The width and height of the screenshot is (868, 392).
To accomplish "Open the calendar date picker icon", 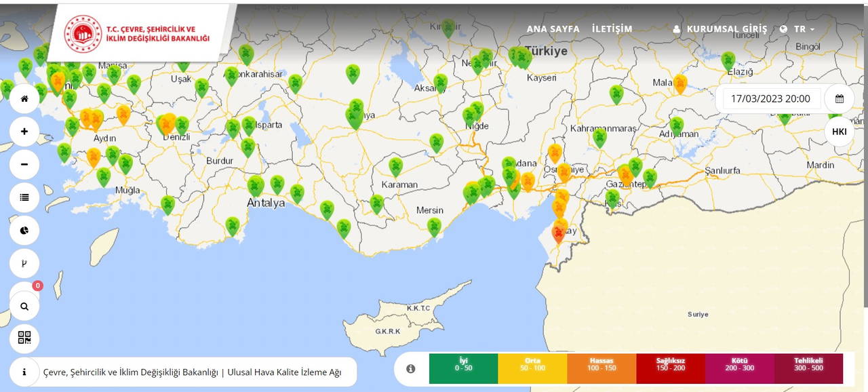I will click(x=839, y=99).
